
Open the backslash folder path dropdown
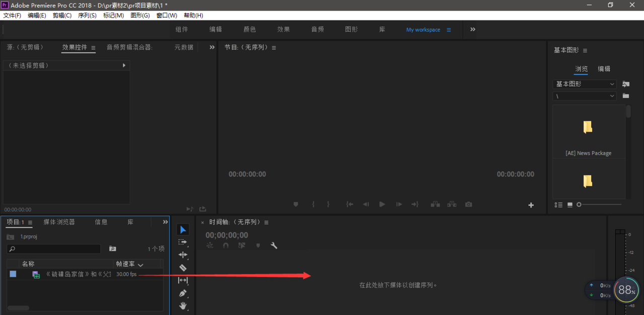pyautogui.click(x=584, y=96)
